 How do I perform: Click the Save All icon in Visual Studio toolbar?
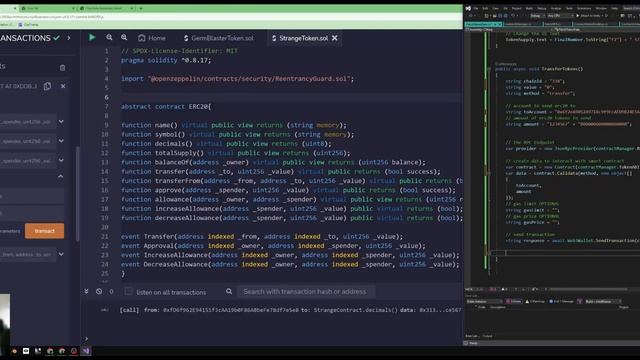[505, 16]
